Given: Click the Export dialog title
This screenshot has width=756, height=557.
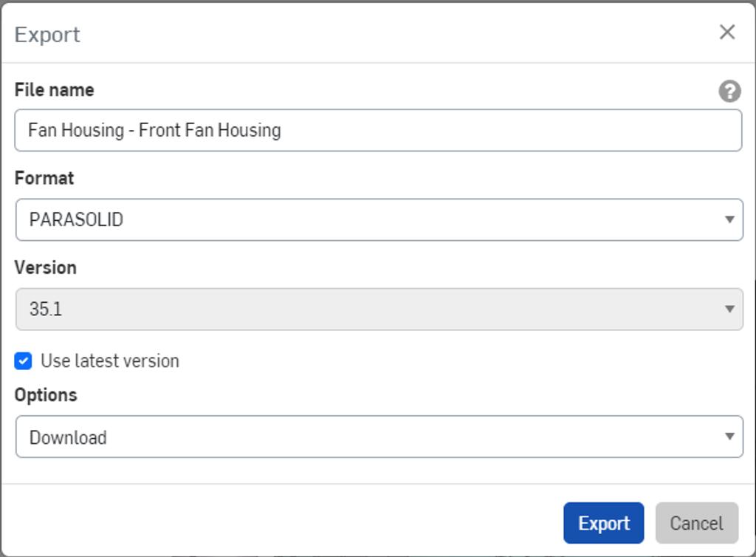Looking at the screenshot, I should pyautogui.click(x=47, y=34).
